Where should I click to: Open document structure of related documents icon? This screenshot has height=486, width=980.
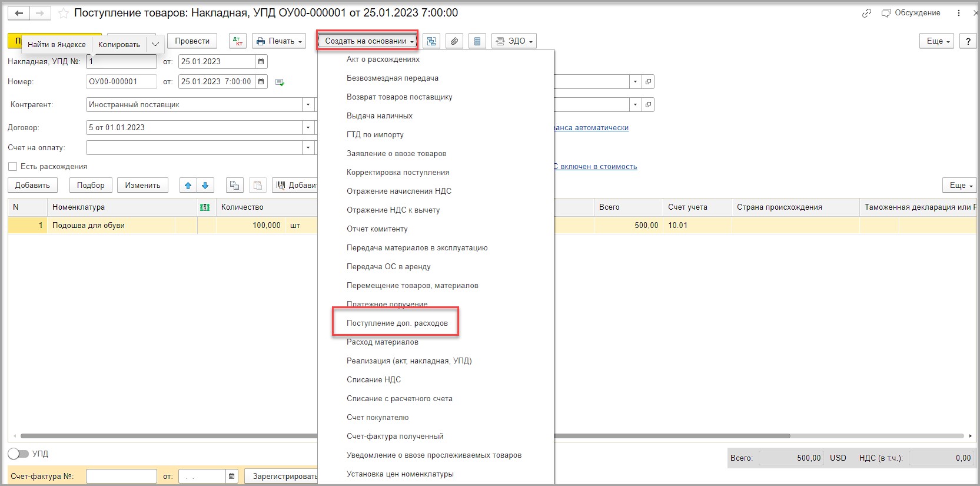click(431, 41)
